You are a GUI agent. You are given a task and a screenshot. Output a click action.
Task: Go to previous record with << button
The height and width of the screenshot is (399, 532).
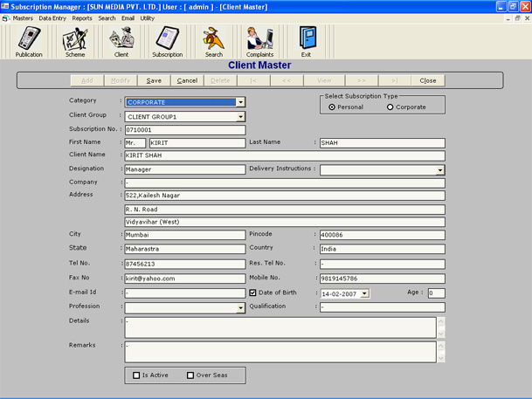click(287, 80)
